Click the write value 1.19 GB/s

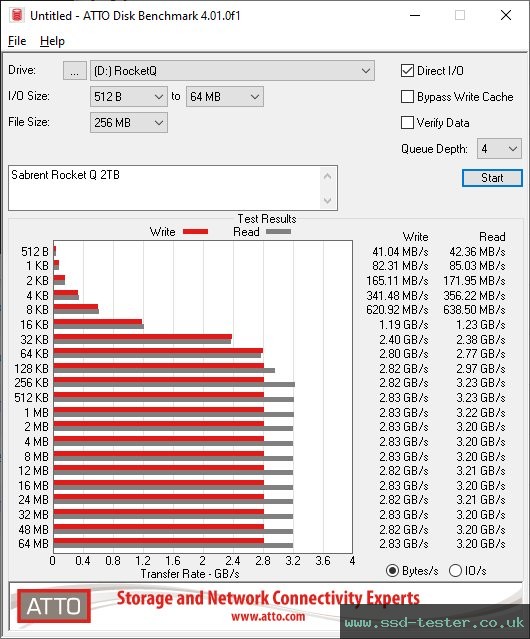tap(404, 325)
